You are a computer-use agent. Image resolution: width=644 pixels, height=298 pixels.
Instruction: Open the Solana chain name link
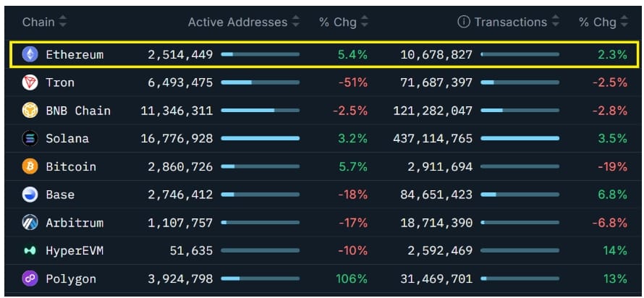67,138
